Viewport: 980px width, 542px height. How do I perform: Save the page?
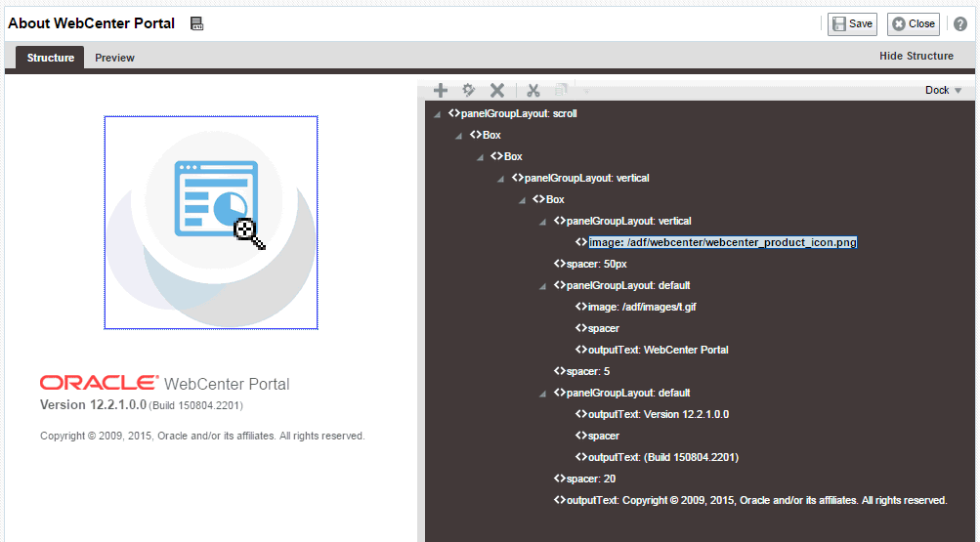click(x=853, y=24)
